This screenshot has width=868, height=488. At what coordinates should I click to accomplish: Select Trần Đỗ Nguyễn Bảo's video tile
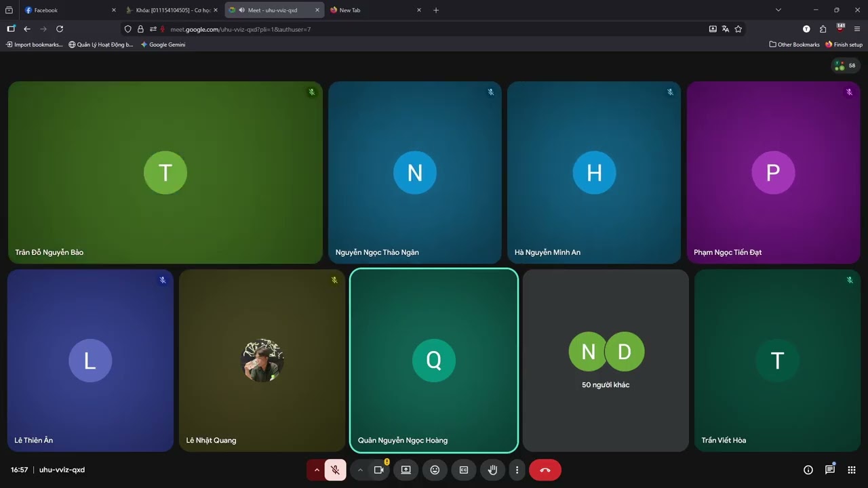click(x=165, y=172)
